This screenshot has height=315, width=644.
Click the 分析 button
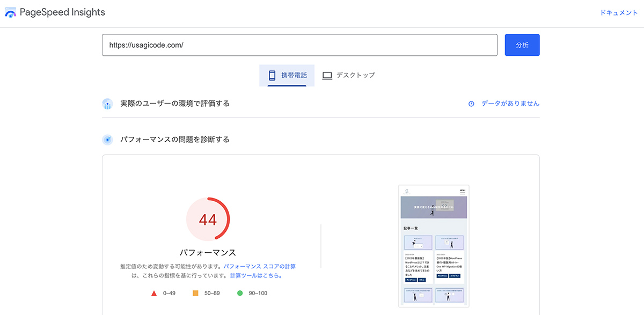tap(522, 45)
